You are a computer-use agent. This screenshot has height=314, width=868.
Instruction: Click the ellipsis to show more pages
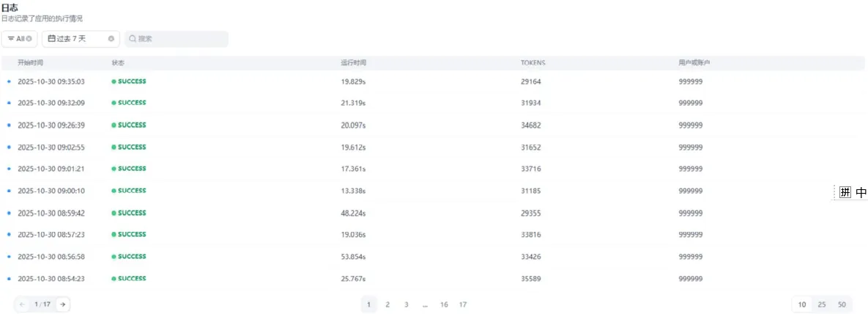[425, 304]
